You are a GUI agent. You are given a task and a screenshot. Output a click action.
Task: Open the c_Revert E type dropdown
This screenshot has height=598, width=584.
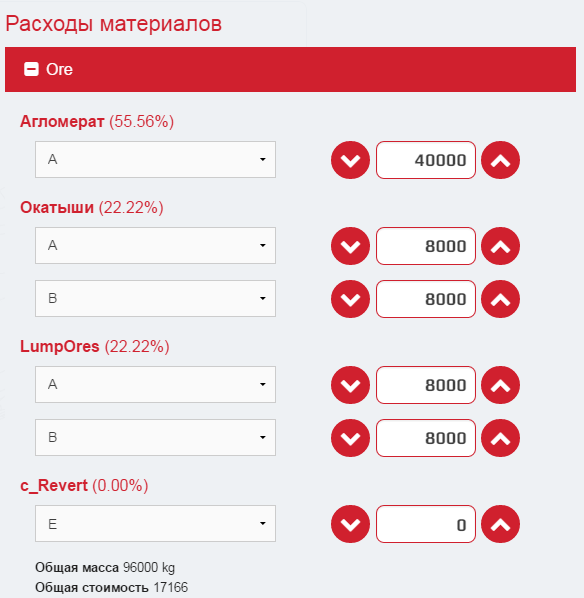(x=155, y=524)
